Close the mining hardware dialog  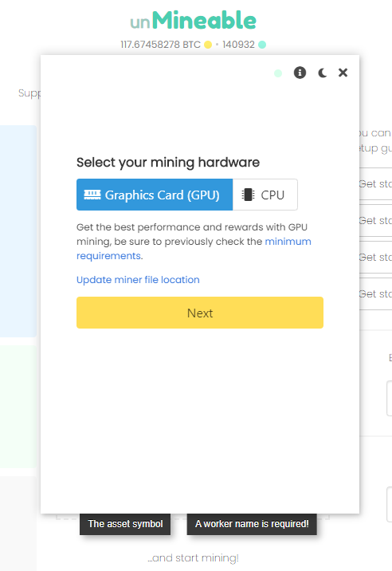coord(343,73)
